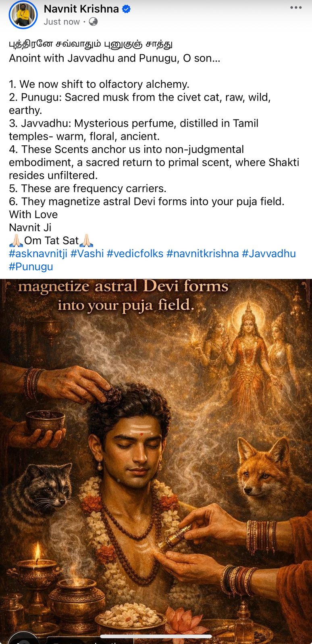The width and height of the screenshot is (312, 644).
Task: Open the three-dot post options menu
Action: [x=296, y=8]
